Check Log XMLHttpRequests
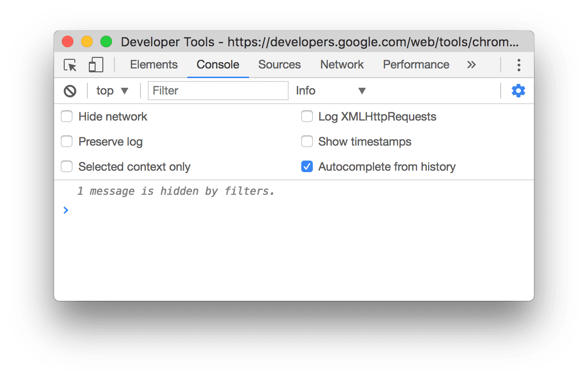Image resolution: width=588 pixels, height=378 pixels. pos(307,117)
